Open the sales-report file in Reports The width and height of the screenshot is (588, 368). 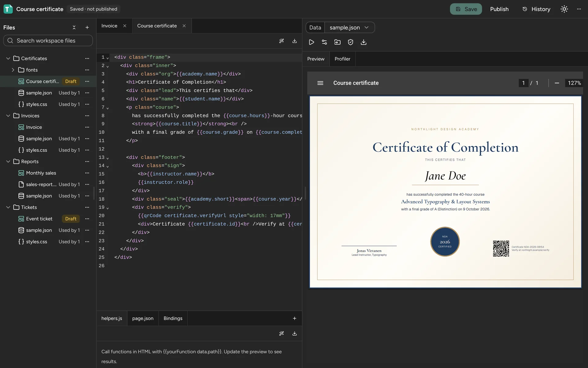coord(41,185)
